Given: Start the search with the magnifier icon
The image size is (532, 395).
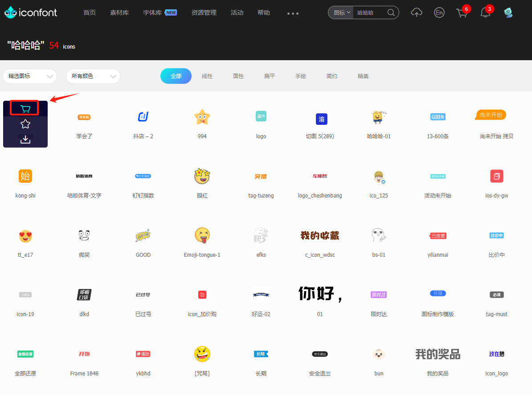Looking at the screenshot, I should click(x=390, y=12).
